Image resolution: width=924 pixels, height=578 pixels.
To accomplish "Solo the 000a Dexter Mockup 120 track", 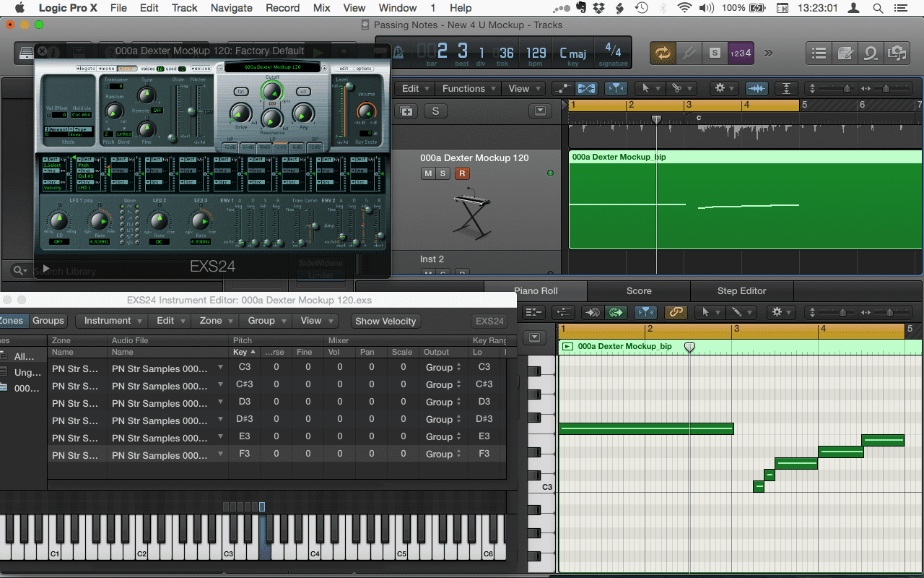I will tap(443, 173).
